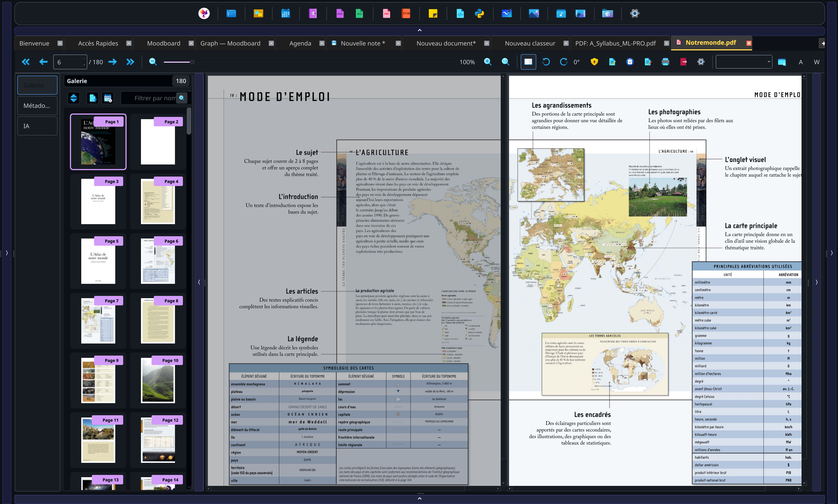Open the EPUB reader icon
The width and height of the screenshot is (838, 504).
406,14
